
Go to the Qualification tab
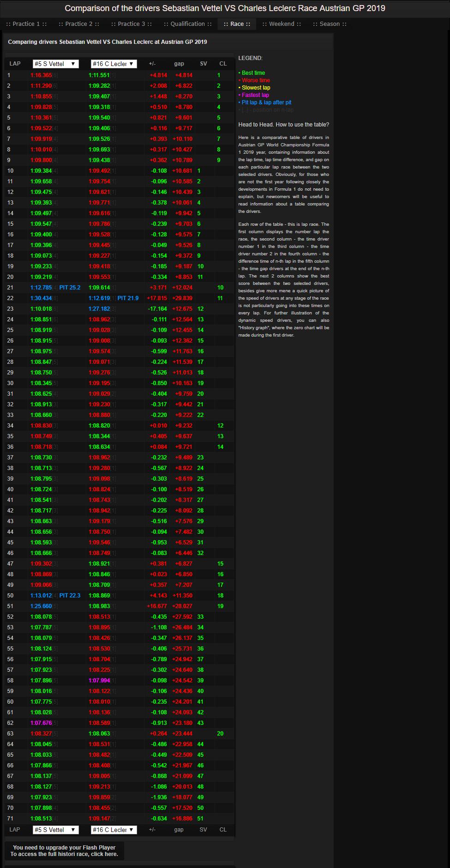click(x=188, y=24)
